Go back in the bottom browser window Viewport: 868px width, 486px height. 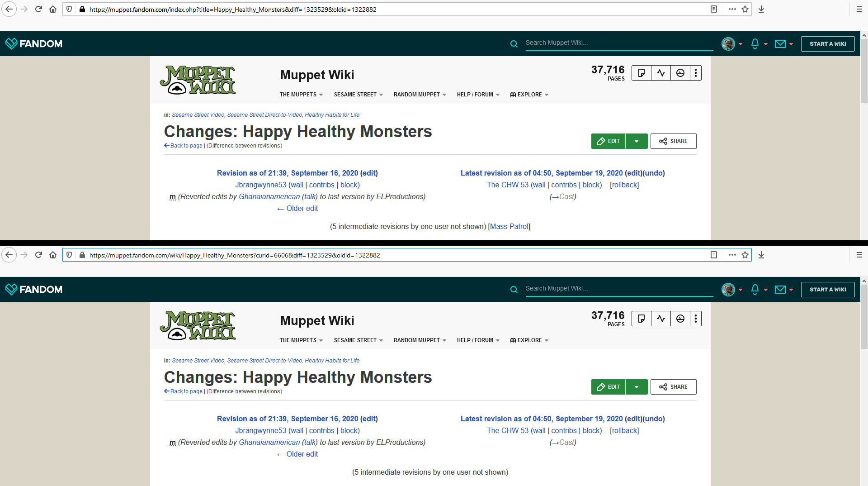click(9, 255)
